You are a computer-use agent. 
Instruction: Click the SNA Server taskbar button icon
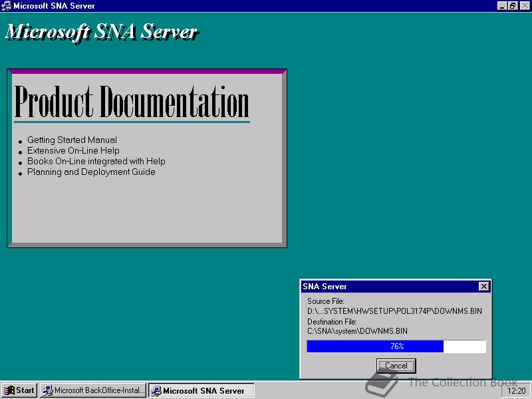pyautogui.click(x=156, y=390)
